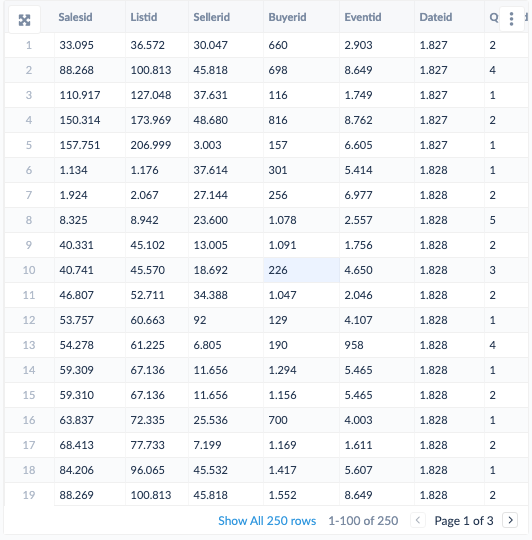This screenshot has width=532, height=540.
Task: Click the Page 1 of 3 indicator
Action: 463,521
